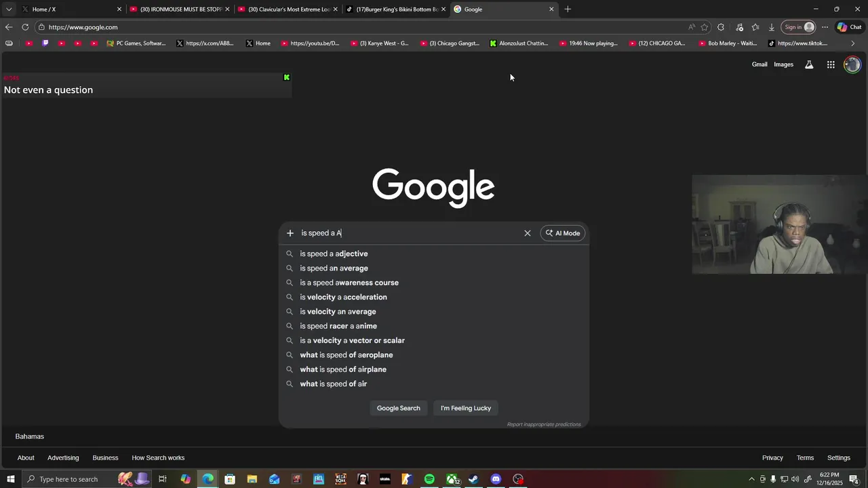868x488 pixels.
Task: Show more bookmarks via the chevron
Action: coord(853,43)
